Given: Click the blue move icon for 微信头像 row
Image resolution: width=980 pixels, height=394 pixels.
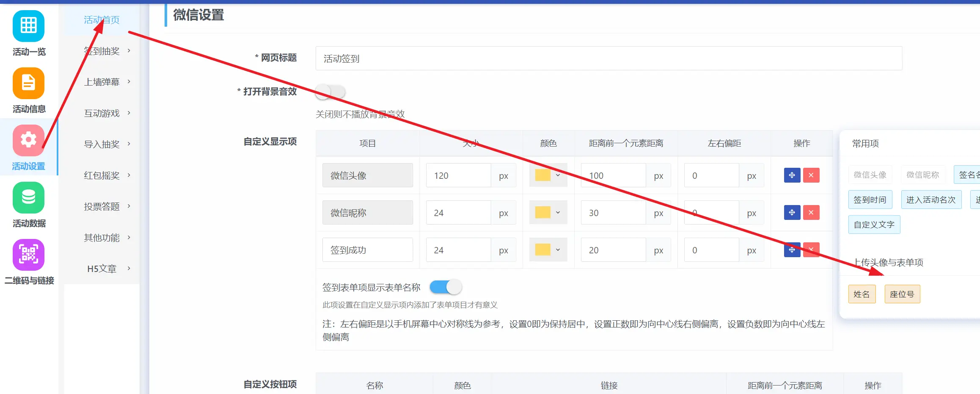Looking at the screenshot, I should click(x=792, y=175).
